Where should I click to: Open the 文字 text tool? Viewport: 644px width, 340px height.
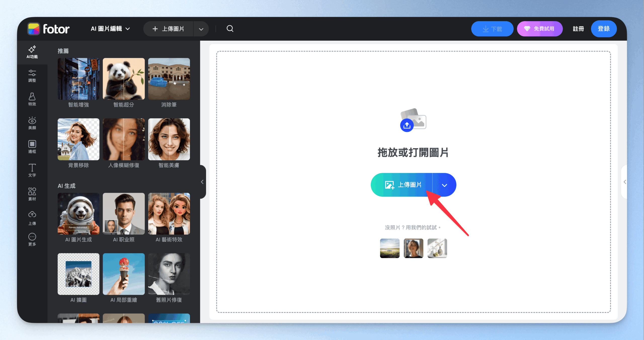32,170
